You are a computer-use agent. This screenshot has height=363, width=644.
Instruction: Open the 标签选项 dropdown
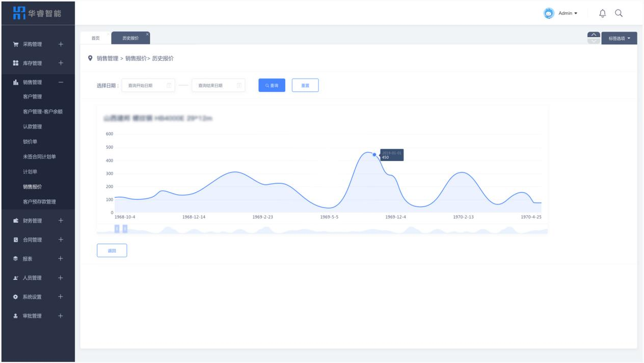619,38
